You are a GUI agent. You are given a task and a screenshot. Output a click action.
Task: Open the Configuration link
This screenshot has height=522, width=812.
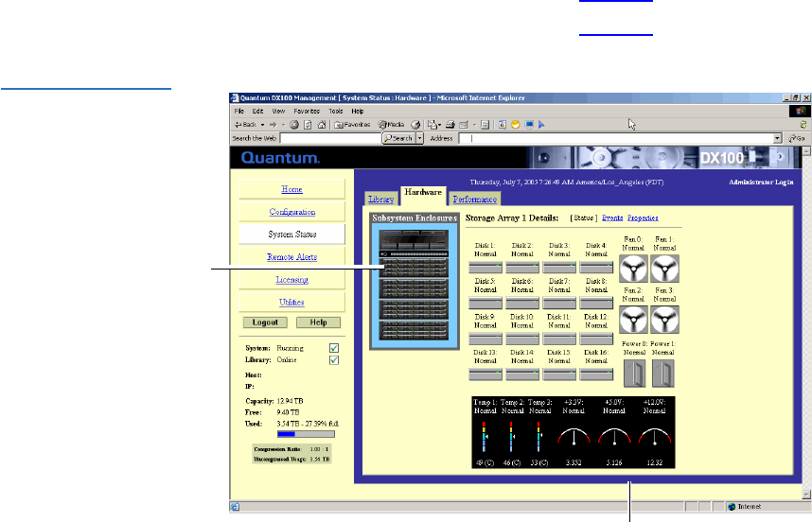[292, 212]
